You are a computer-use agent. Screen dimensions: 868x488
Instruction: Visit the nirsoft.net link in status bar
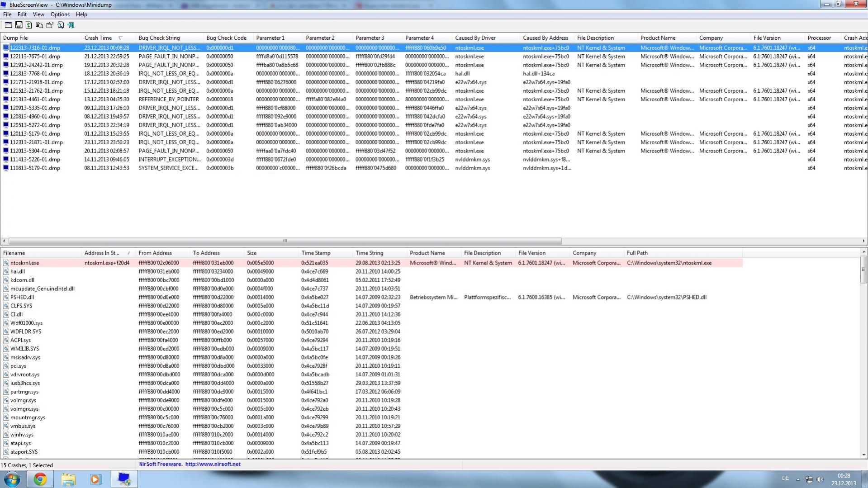pos(213,464)
